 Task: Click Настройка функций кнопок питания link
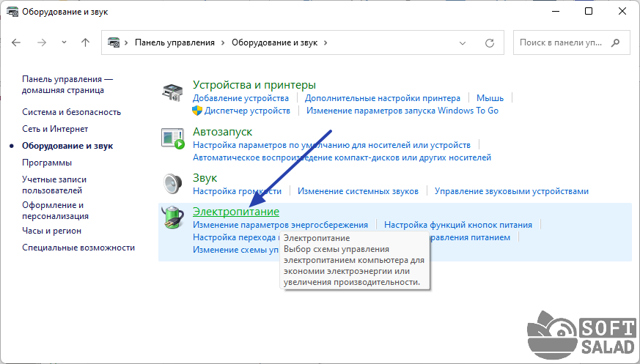coord(458,225)
